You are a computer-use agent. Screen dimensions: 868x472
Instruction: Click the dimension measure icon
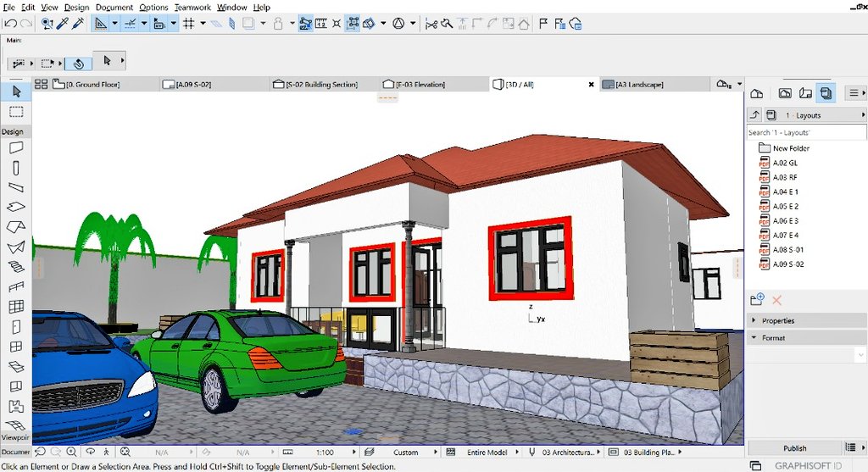[321, 24]
